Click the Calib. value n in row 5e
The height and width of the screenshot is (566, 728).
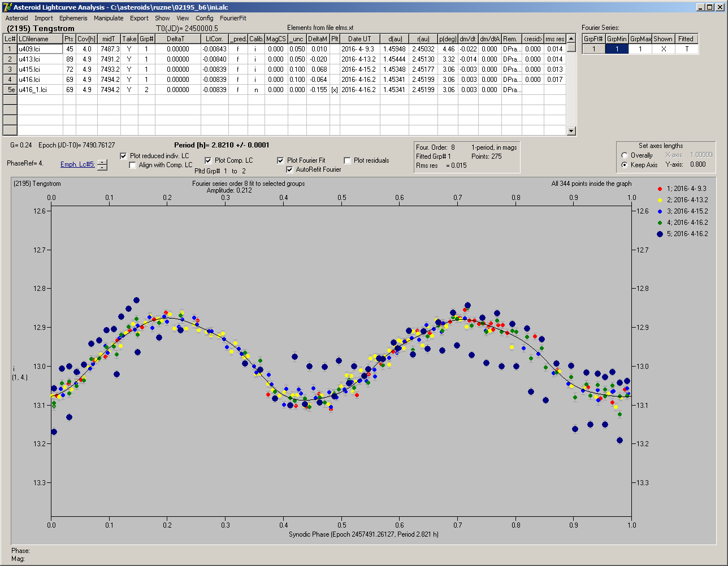256,90
